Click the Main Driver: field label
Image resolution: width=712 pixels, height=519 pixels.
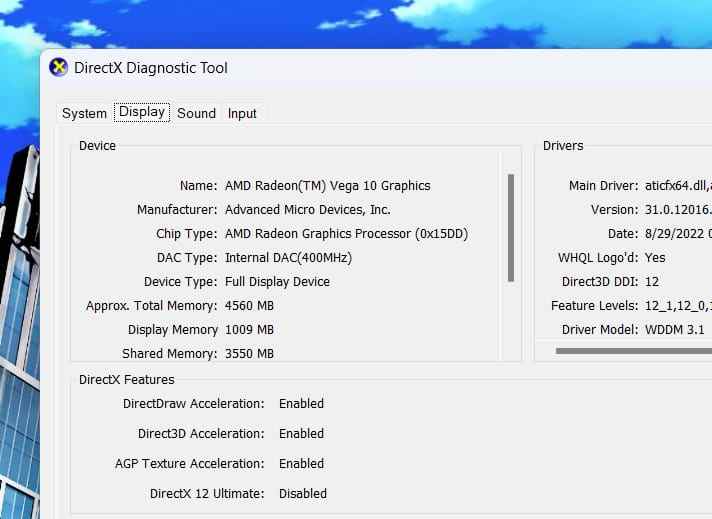(x=603, y=186)
